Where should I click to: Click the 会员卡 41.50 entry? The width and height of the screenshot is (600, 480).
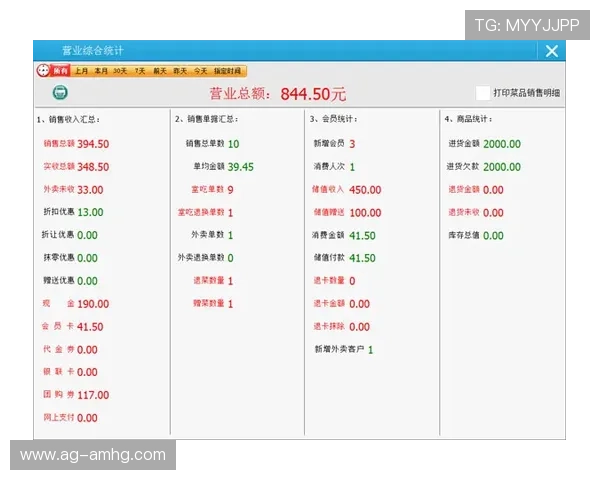tap(72, 327)
